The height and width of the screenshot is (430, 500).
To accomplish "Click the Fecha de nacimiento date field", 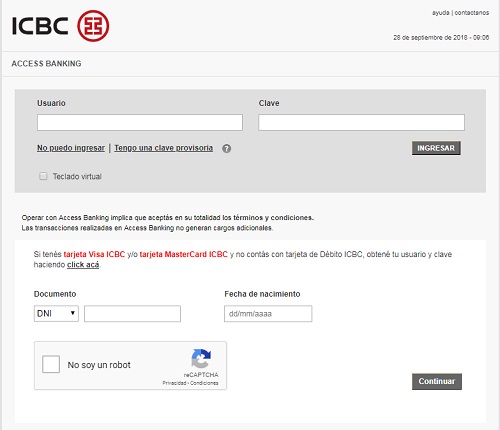I will pyautogui.click(x=268, y=314).
